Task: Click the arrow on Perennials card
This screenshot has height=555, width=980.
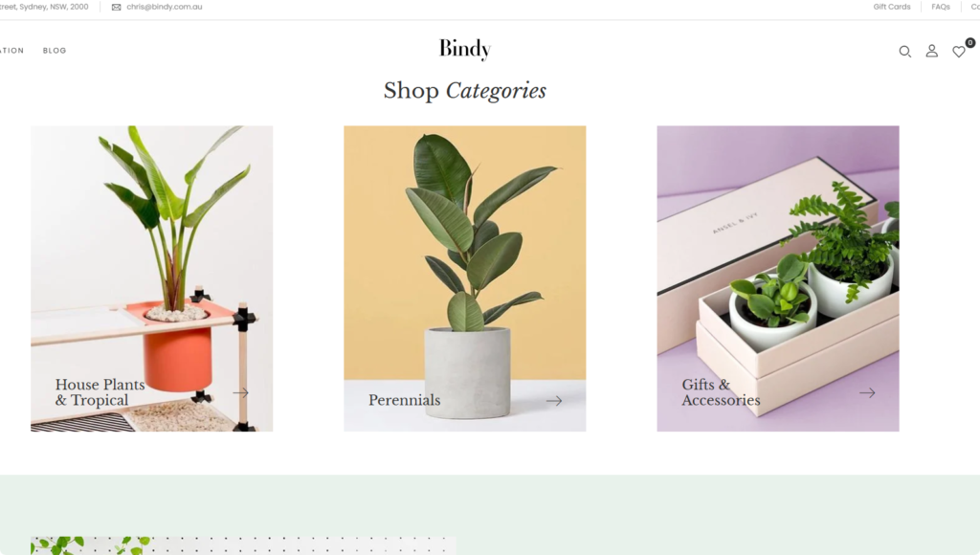Action: (x=554, y=401)
